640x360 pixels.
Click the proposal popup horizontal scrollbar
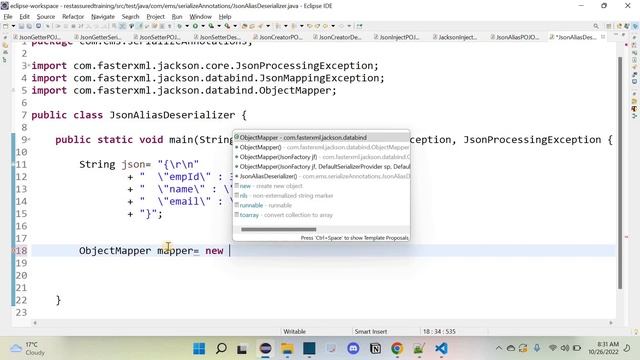tap(278, 229)
